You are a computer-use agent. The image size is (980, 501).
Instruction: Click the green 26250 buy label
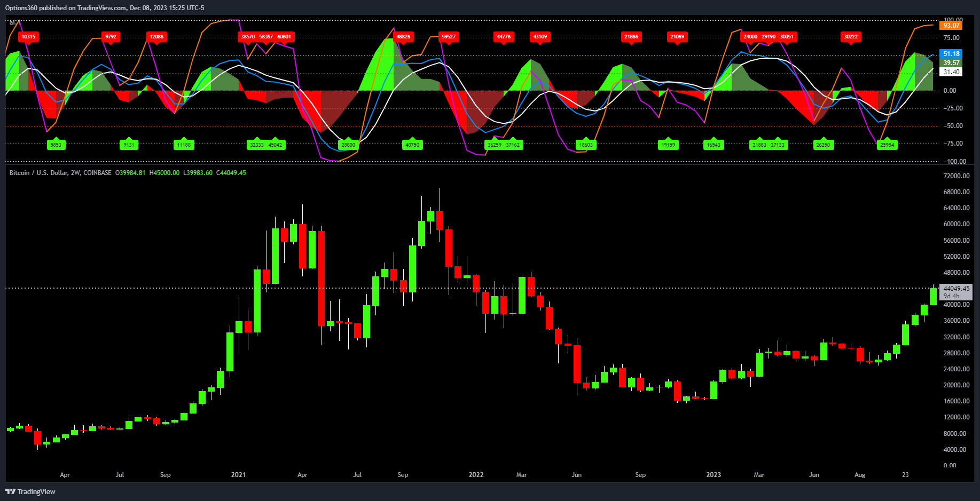tap(823, 145)
